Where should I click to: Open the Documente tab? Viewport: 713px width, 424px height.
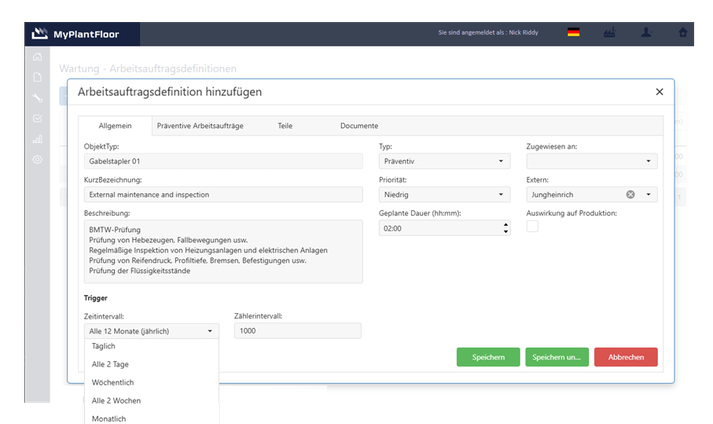359,126
